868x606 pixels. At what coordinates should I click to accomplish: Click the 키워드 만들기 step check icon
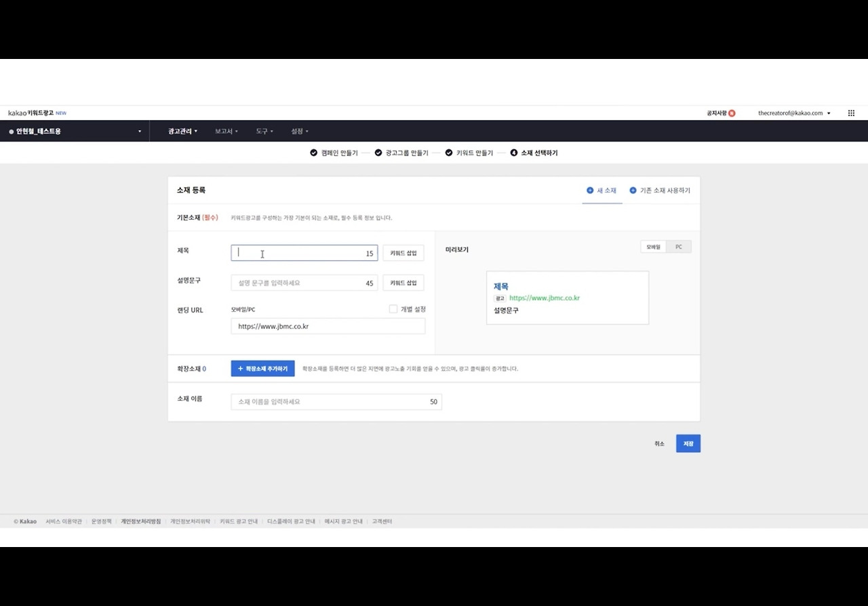pos(449,153)
